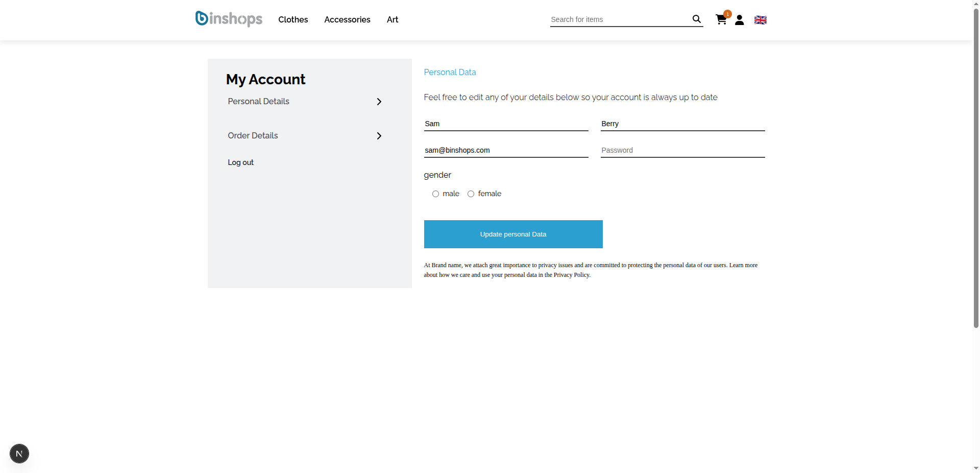Click the round N badge icon
The image size is (980, 473).
pyautogui.click(x=19, y=454)
